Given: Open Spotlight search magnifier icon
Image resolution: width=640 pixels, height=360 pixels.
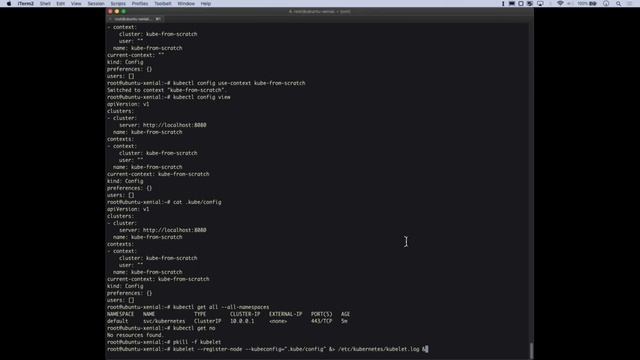Looking at the screenshot, I should [x=619, y=4].
